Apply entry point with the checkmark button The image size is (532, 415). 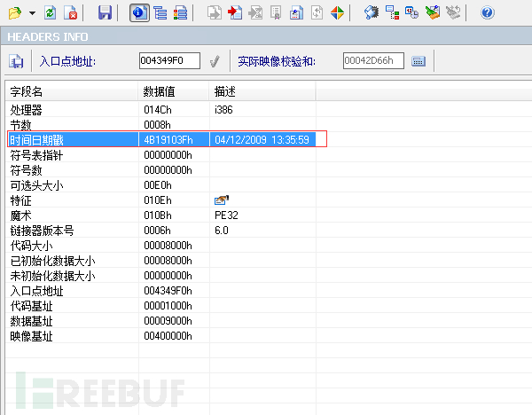tap(215, 61)
